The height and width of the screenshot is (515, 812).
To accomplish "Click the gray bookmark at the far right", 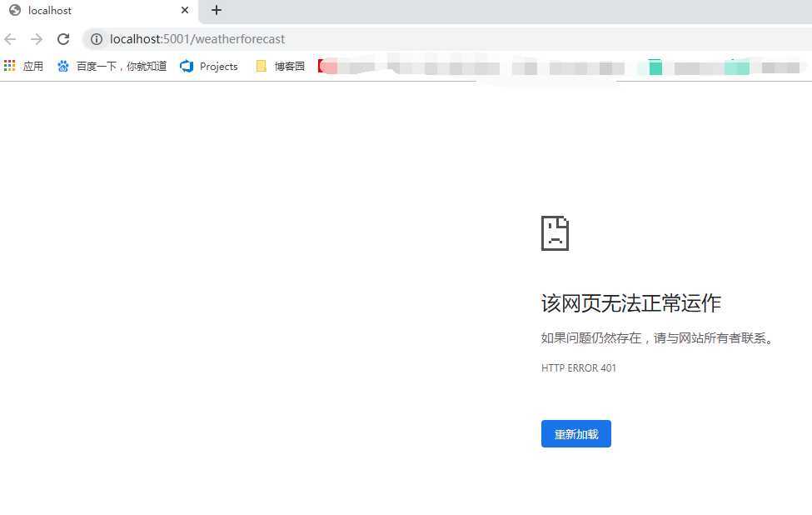I will click(780, 66).
